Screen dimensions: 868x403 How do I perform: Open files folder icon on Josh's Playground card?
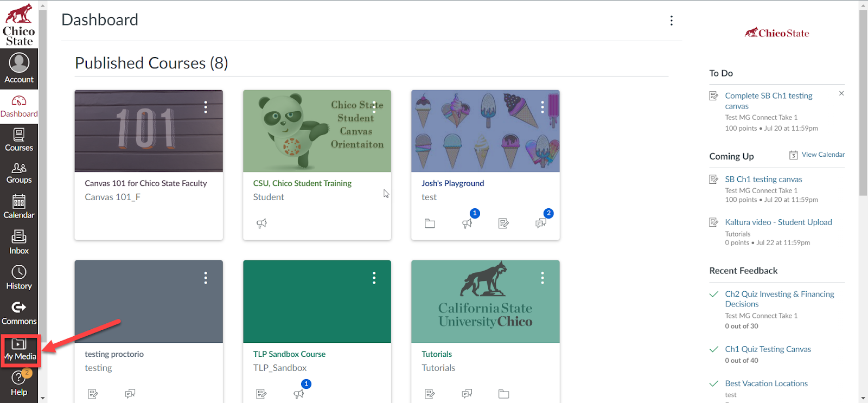point(430,223)
